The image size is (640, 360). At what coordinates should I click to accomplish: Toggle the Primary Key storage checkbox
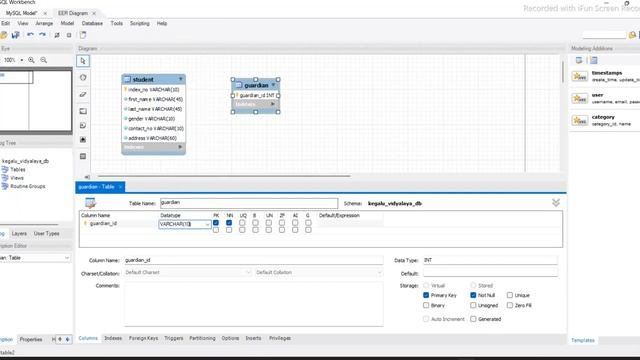click(426, 295)
